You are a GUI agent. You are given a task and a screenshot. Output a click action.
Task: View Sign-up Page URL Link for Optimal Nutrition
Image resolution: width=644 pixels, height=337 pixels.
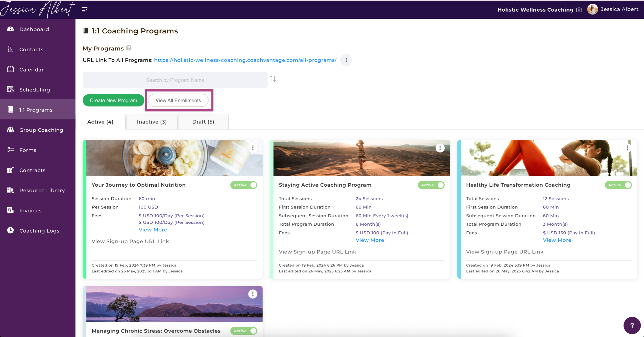[130, 241]
